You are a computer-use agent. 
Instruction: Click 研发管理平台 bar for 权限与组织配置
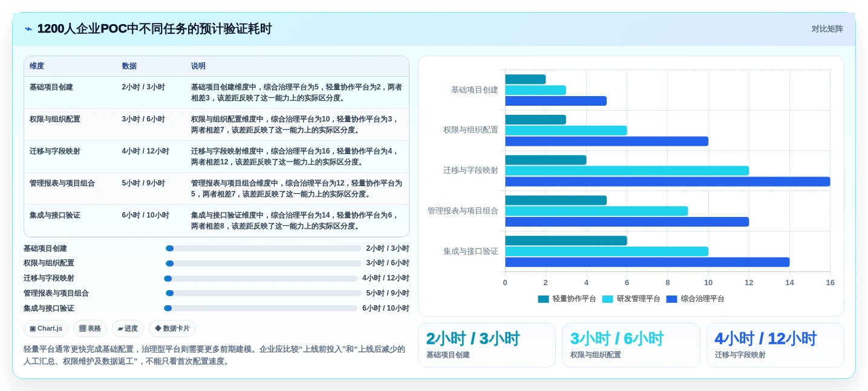[566, 131]
